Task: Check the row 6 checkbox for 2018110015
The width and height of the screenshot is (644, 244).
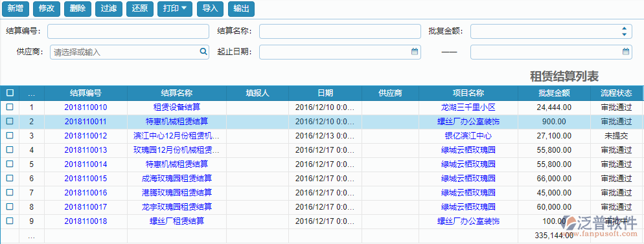Action: (10, 178)
